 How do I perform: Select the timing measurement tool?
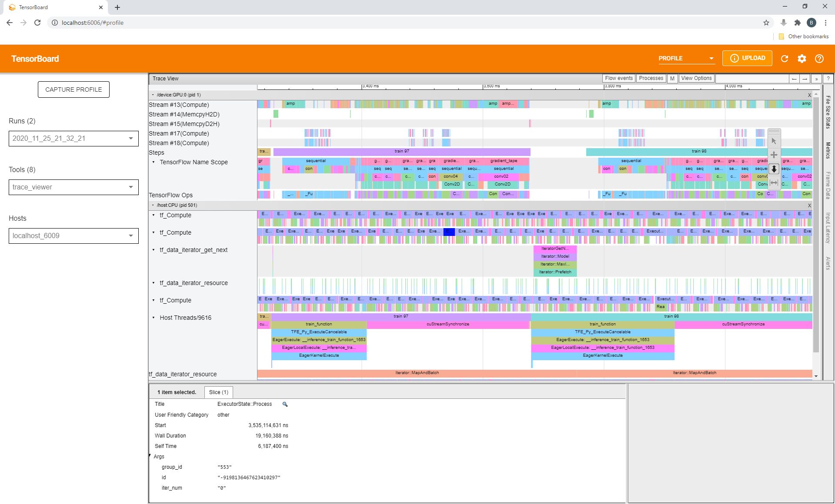774,182
